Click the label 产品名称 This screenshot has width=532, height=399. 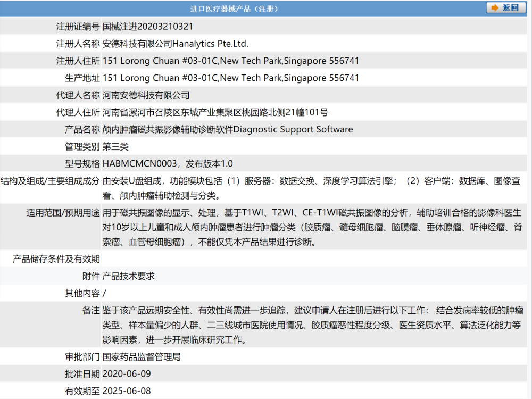82,129
